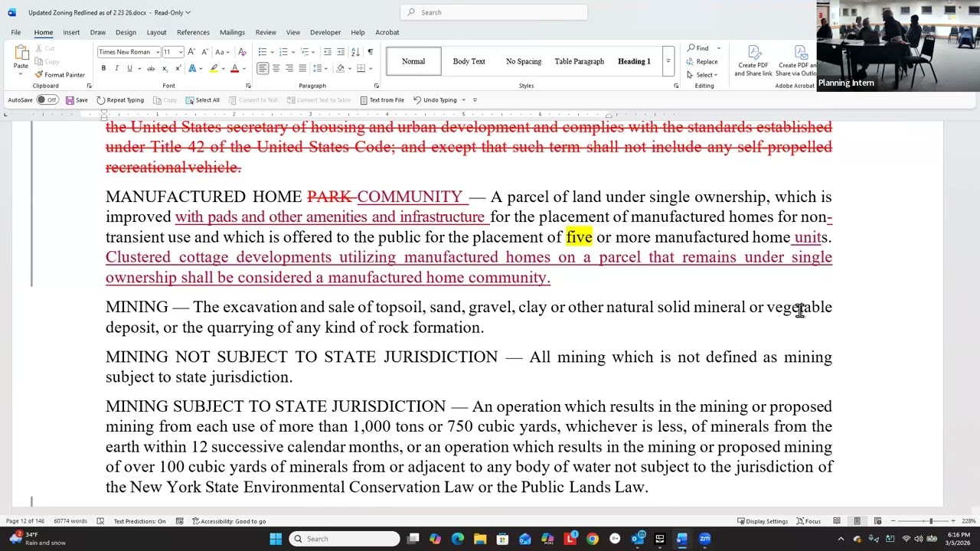980x551 pixels.
Task: Open the Acrobat tab
Action: coord(387,32)
